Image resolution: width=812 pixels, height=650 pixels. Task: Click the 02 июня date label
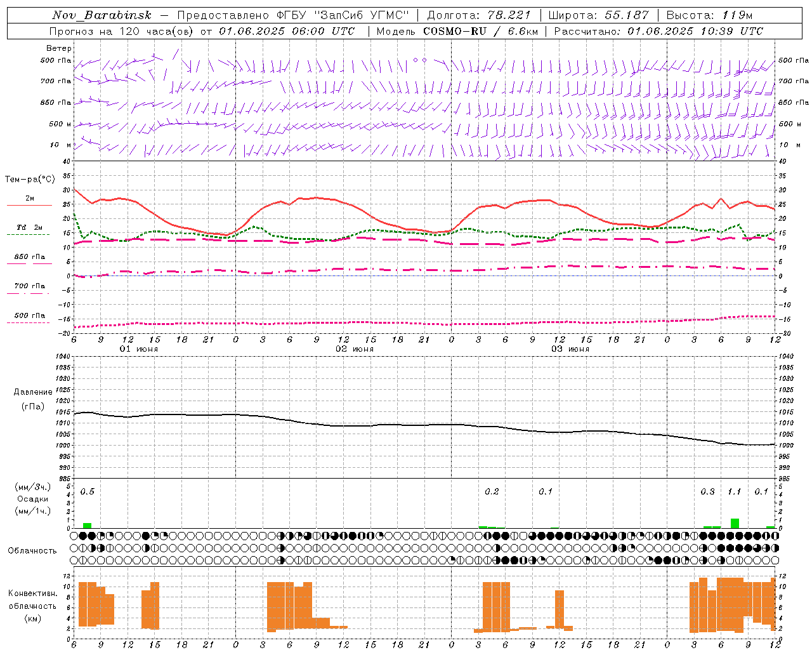tap(355, 349)
